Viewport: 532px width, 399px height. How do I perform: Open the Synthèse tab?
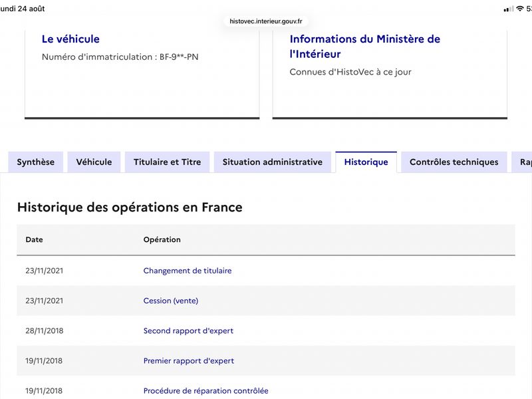point(36,162)
